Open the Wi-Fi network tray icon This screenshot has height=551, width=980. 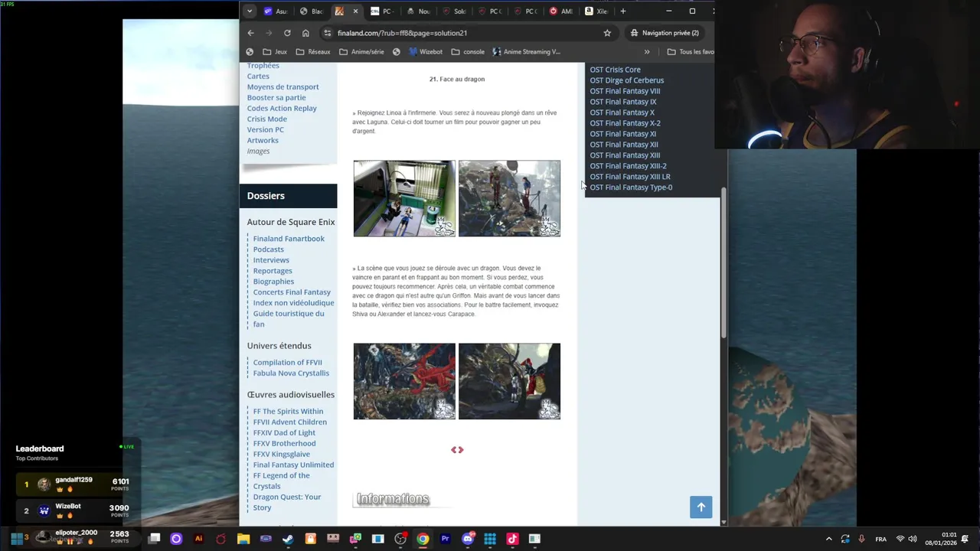point(900,539)
